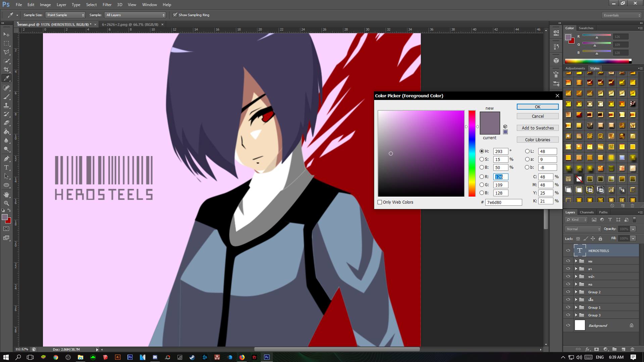Toggle the Show Sampling Ring checkbox
The height and width of the screenshot is (362, 644).
[175, 15]
